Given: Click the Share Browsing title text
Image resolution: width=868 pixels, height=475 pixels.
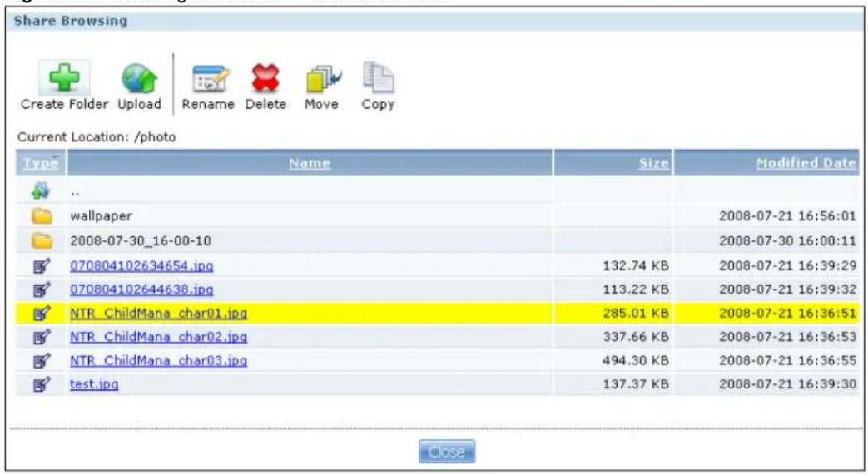Looking at the screenshot, I should [71, 21].
